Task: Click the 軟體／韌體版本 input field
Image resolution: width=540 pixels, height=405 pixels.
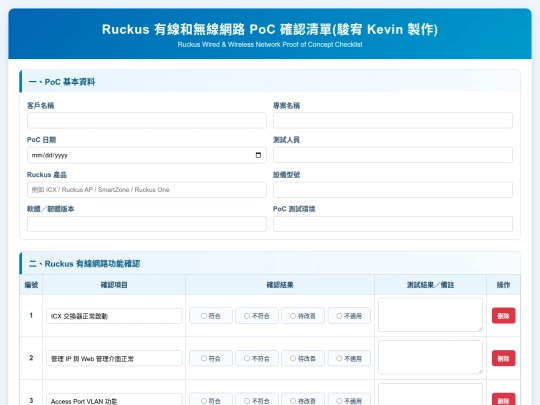Action: click(147, 224)
